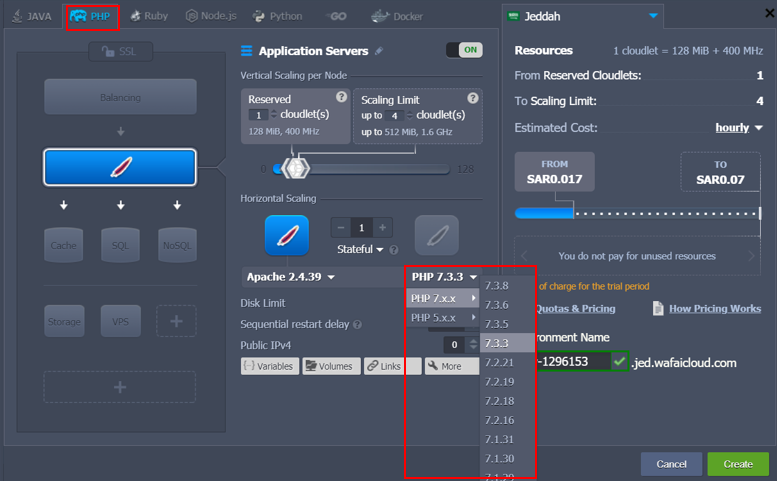Viewport: 777px width, 481px height.
Task: Select PHP version 7.3.8
Action: 507,285
